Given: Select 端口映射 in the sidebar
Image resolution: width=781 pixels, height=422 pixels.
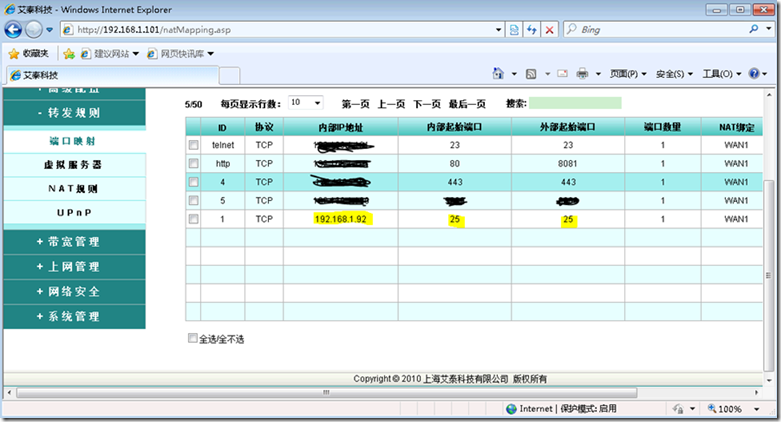Looking at the screenshot, I should [74, 141].
